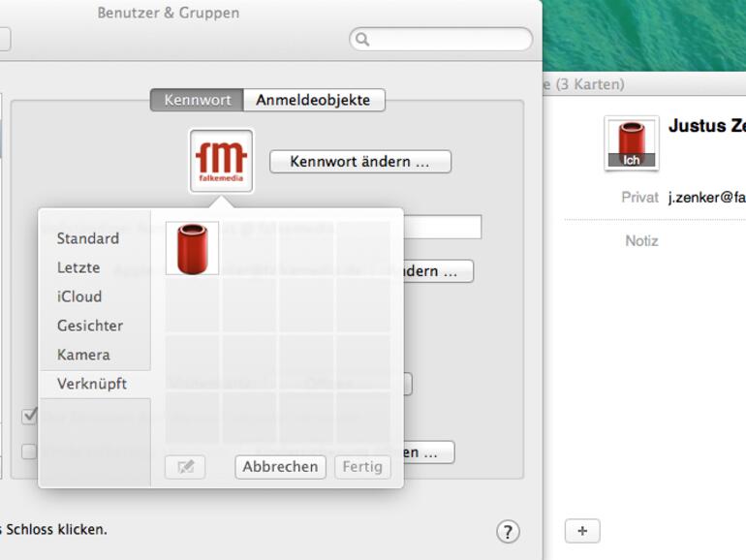Toggle the unchecked checkbox below it
Viewport: 746px width, 560px height.
coord(29,451)
